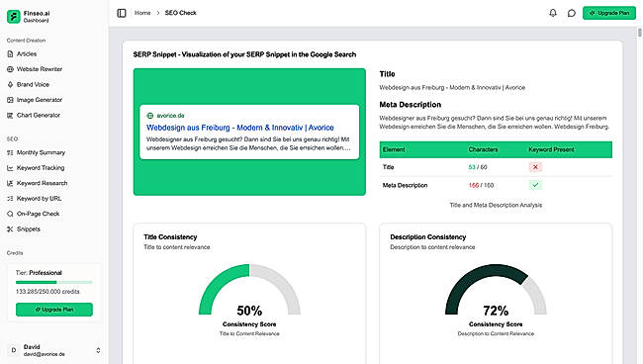This screenshot has height=364, width=643.
Task: Click the Chart Generator icon
Action: (x=10, y=115)
